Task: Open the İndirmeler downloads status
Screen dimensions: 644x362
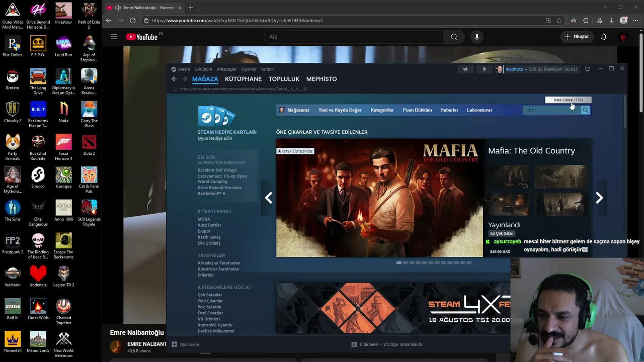Action: click(x=386, y=344)
